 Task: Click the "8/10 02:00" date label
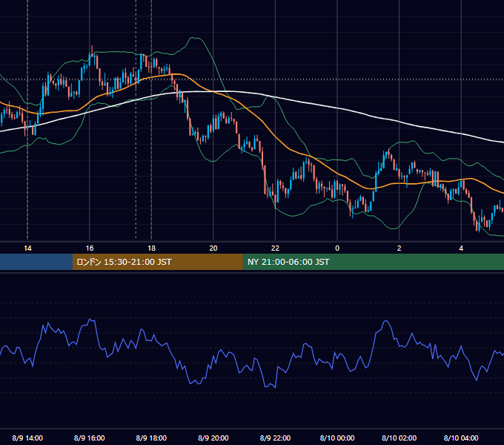[x=399, y=438]
